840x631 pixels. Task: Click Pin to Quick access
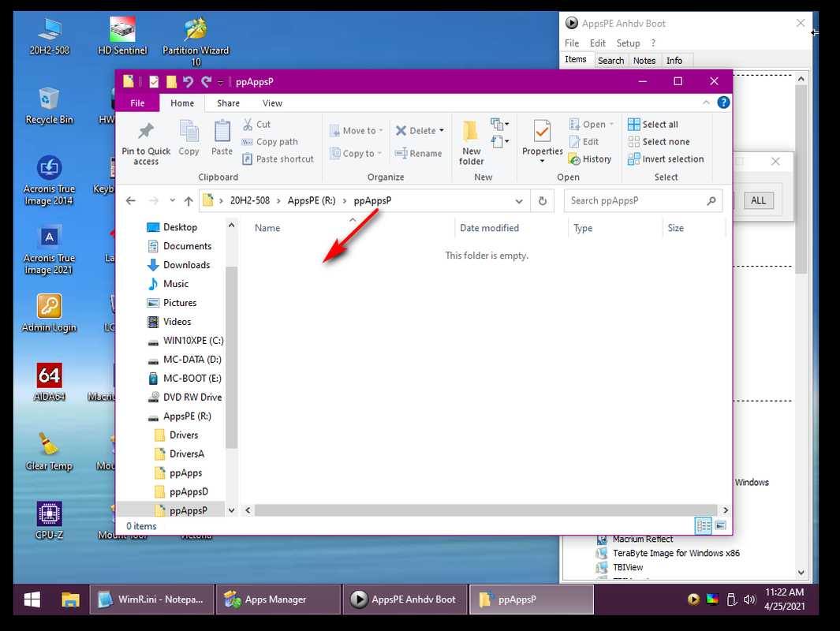coord(146,144)
